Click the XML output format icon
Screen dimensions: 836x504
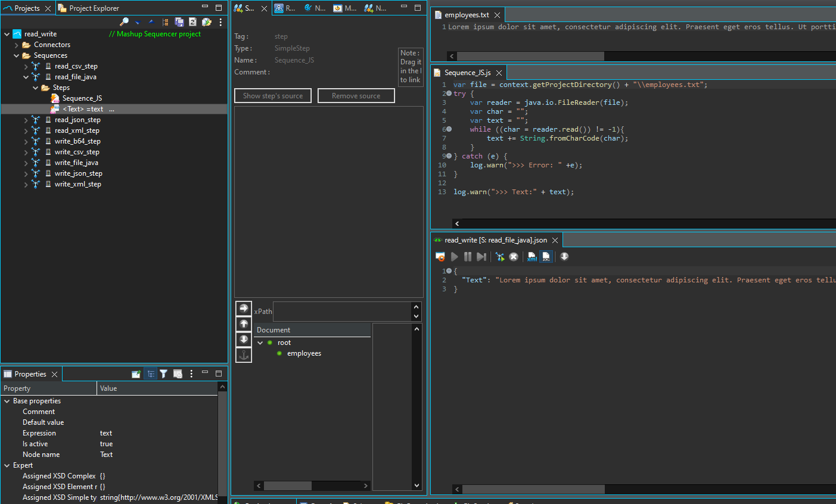click(x=532, y=257)
